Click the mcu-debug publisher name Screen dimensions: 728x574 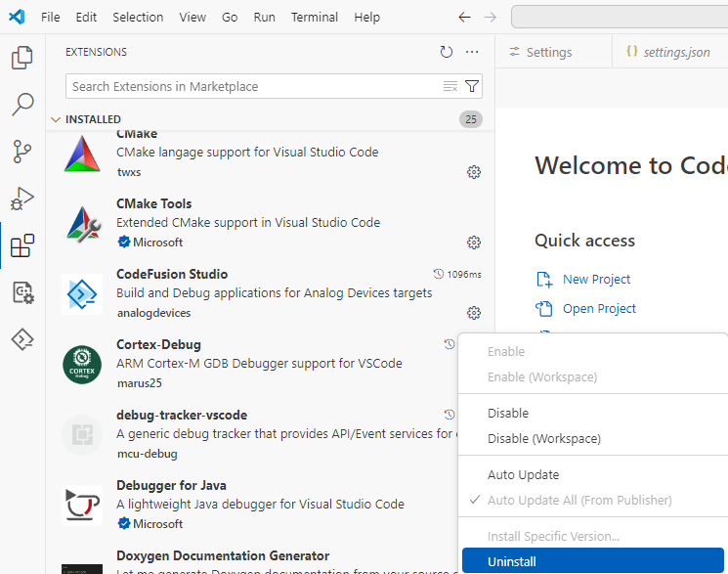(x=148, y=454)
